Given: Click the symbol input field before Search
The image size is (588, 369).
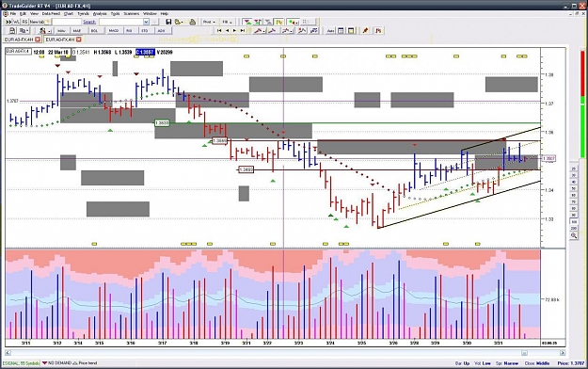Looking at the screenshot, I should click(x=66, y=22).
